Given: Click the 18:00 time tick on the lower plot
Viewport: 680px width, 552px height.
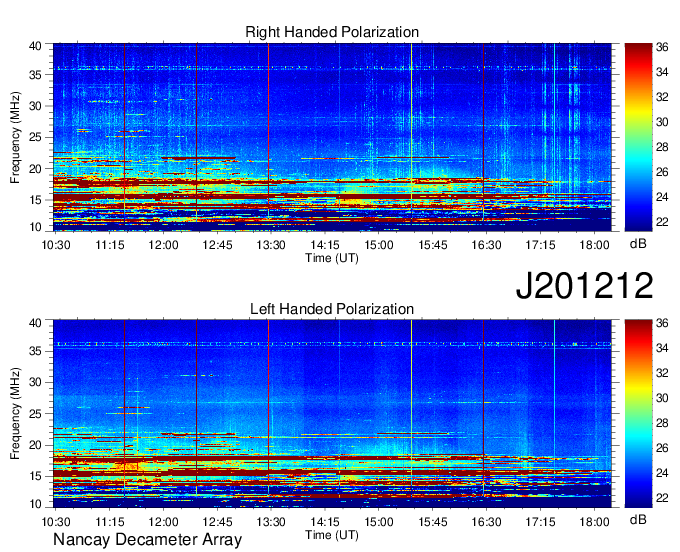Looking at the screenshot, I should 594,522.
